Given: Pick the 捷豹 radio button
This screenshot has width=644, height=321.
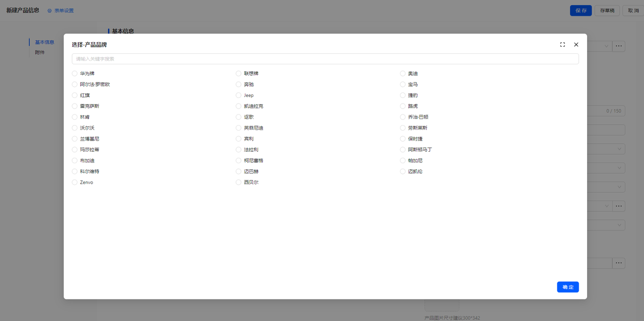Looking at the screenshot, I should tap(403, 95).
